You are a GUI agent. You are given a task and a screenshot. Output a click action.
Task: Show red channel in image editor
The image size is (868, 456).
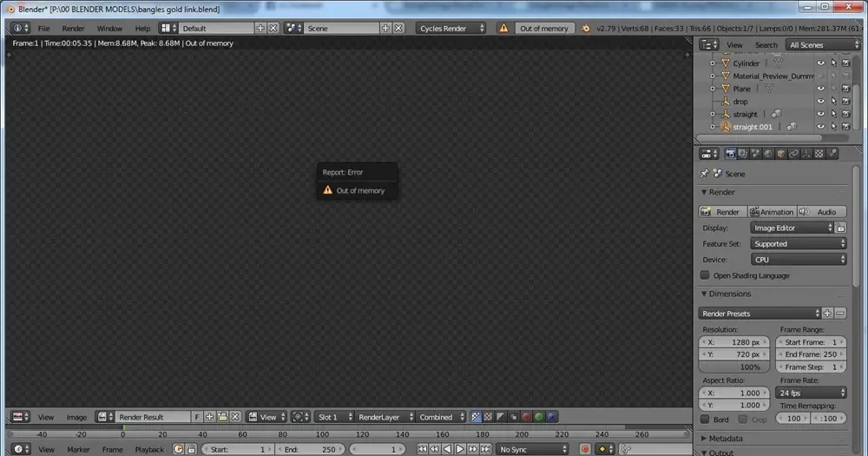[x=527, y=417]
